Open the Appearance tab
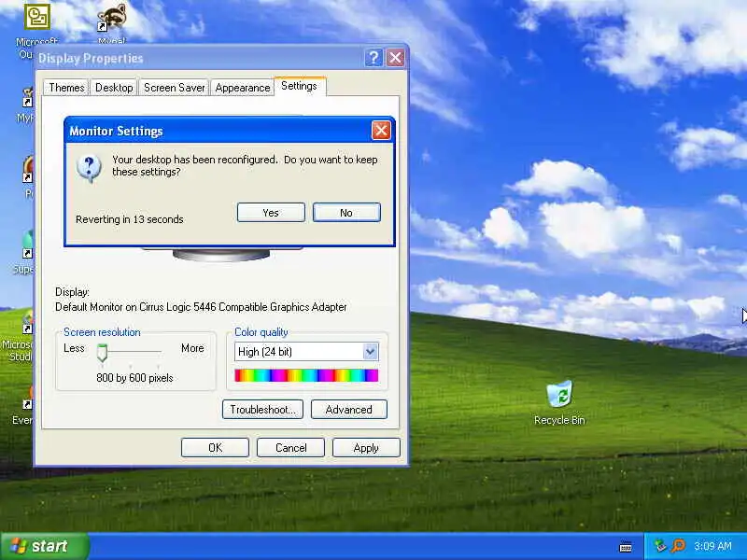Image resolution: width=747 pixels, height=560 pixels. pos(243,88)
